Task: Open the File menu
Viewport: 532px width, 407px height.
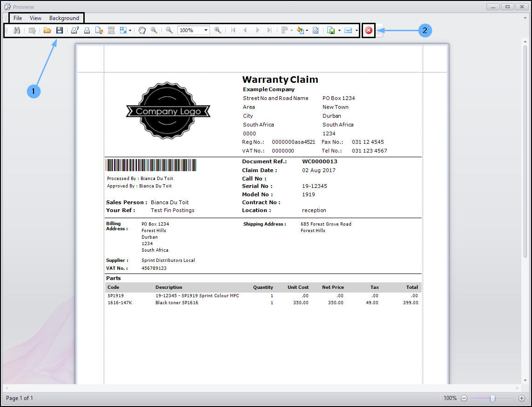Action: [x=18, y=18]
